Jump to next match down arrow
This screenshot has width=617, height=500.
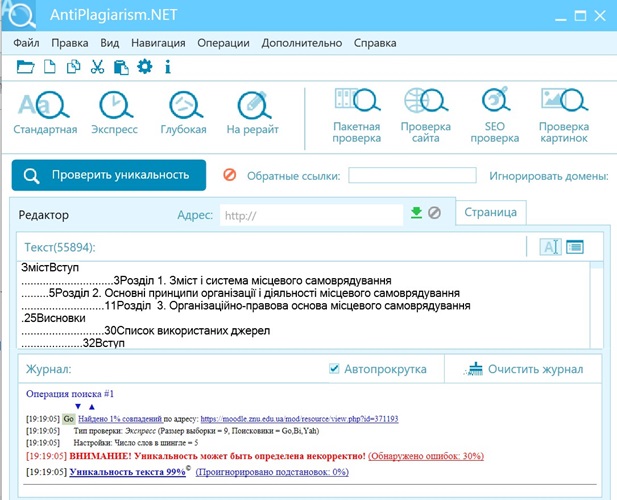click(78, 406)
